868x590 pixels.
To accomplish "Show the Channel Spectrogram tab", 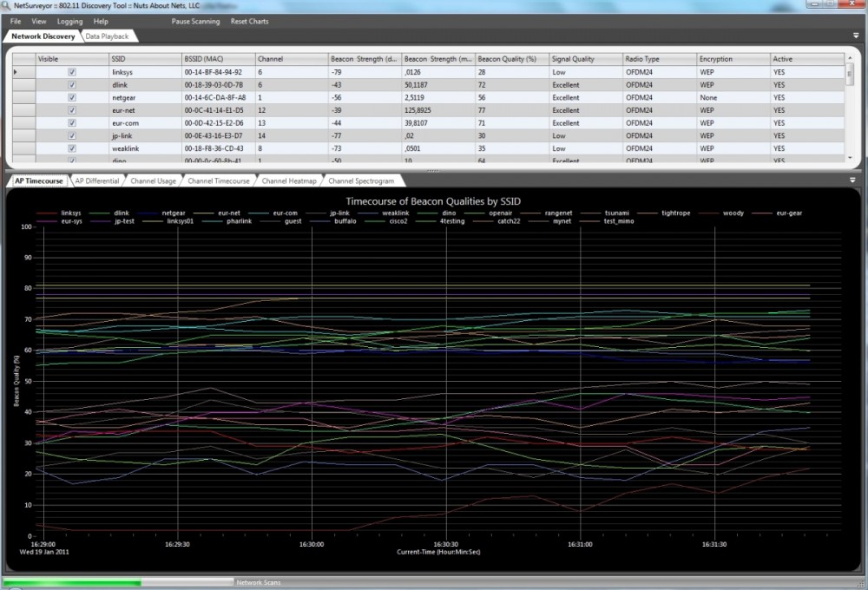I will click(361, 180).
